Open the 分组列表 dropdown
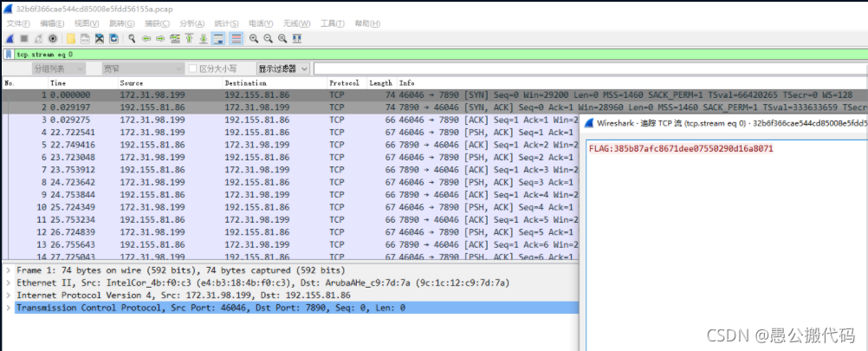 [x=57, y=68]
